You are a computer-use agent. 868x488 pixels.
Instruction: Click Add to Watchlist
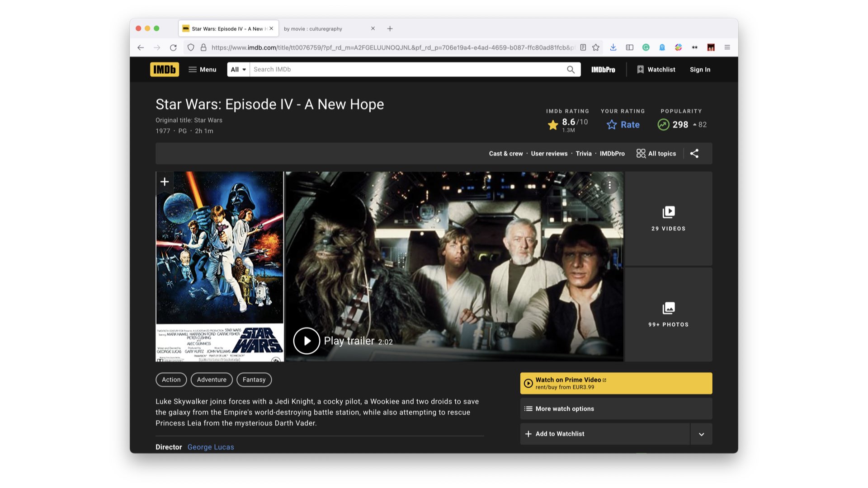pyautogui.click(x=605, y=434)
